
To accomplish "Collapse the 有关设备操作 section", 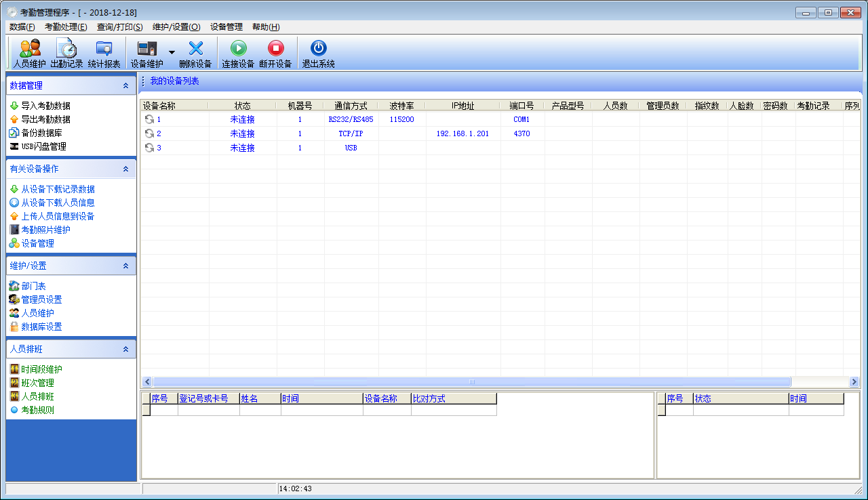I will 125,169.
